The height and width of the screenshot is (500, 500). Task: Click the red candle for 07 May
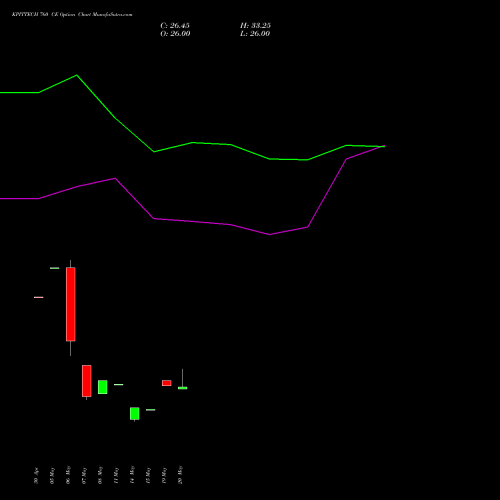tap(87, 381)
